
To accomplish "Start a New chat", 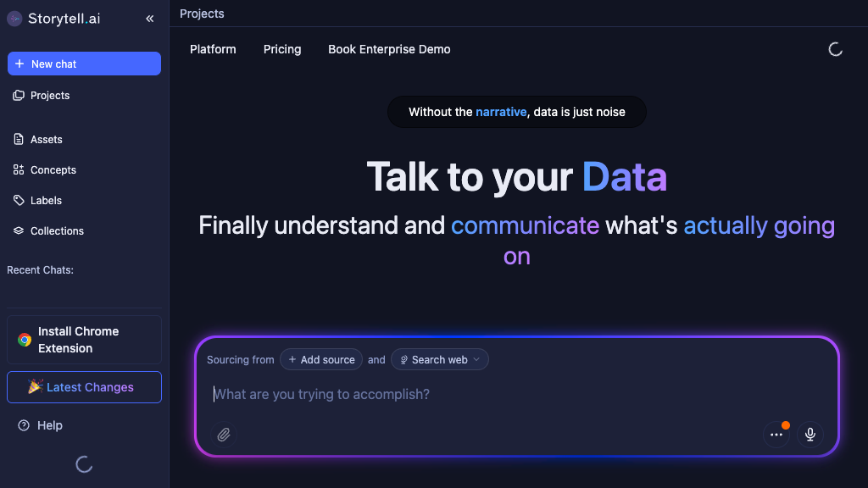I will pos(84,64).
